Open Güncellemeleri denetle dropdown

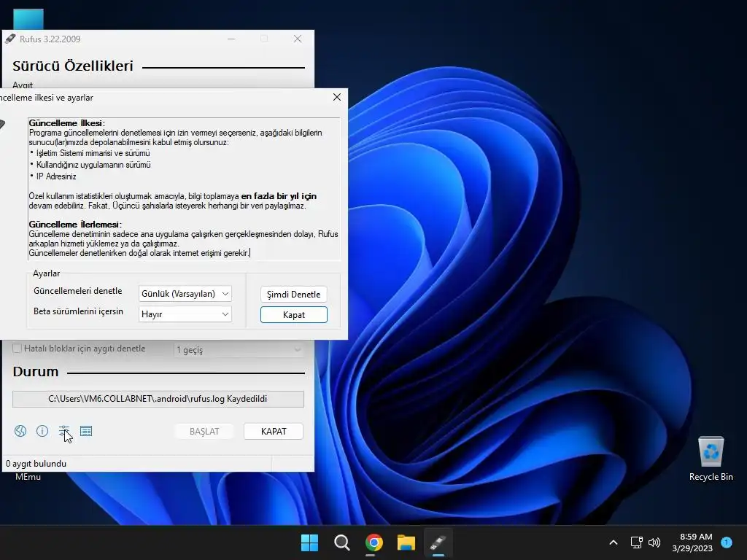185,294
